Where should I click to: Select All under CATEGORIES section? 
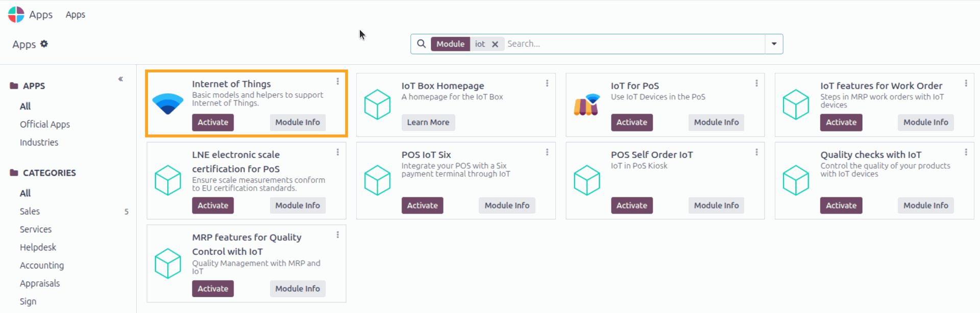(x=25, y=193)
